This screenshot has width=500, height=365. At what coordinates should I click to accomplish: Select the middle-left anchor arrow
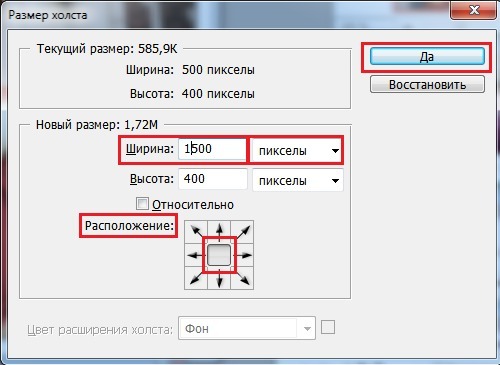pos(196,255)
